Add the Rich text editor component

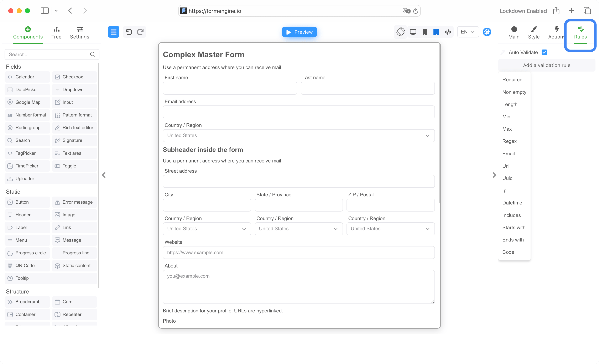pos(74,128)
